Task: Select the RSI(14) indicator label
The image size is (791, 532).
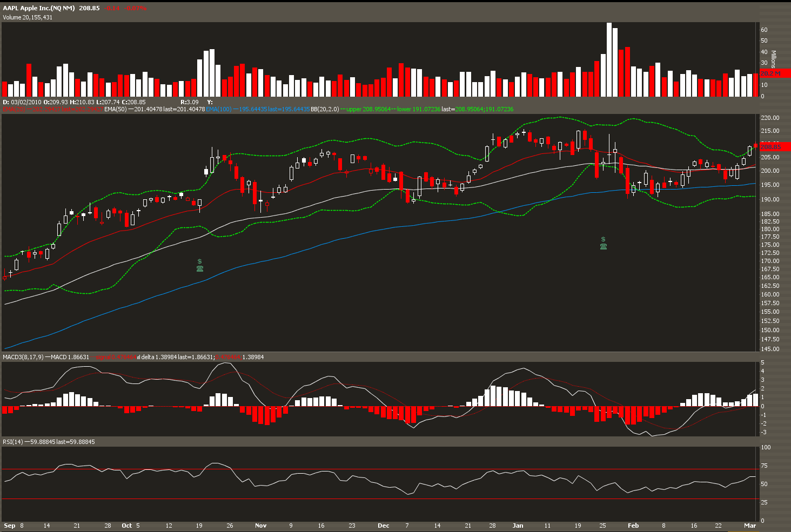Action: click(13, 442)
